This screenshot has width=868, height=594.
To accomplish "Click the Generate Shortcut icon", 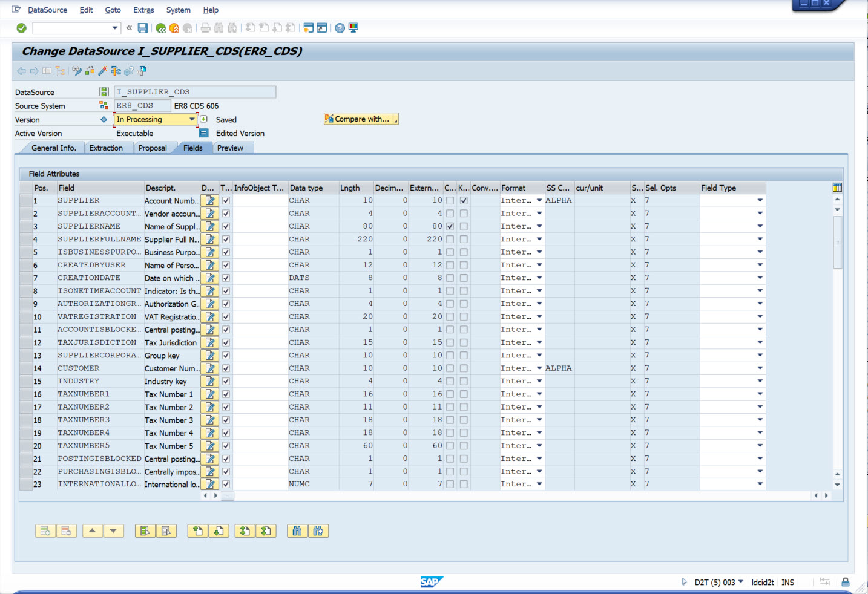I will [322, 28].
